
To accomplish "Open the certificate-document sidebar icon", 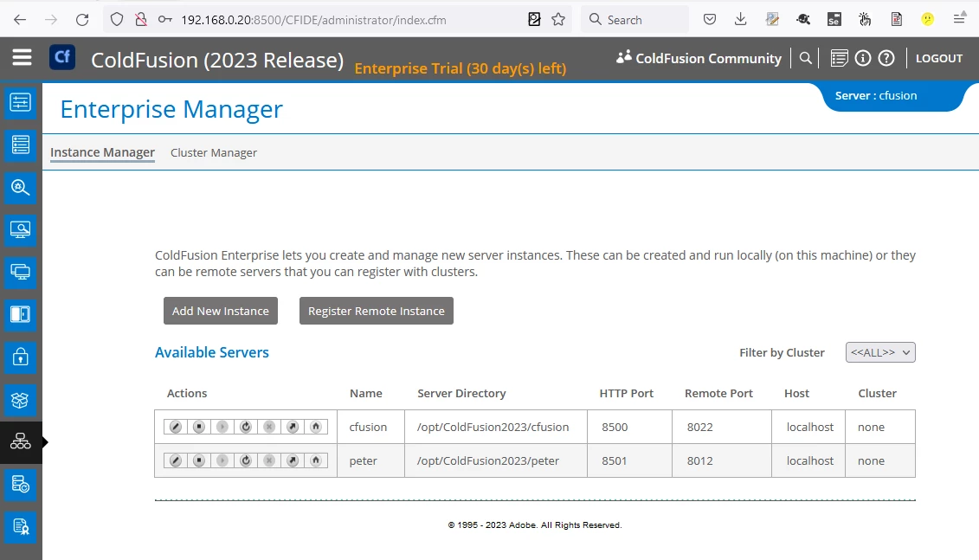I will [21, 527].
